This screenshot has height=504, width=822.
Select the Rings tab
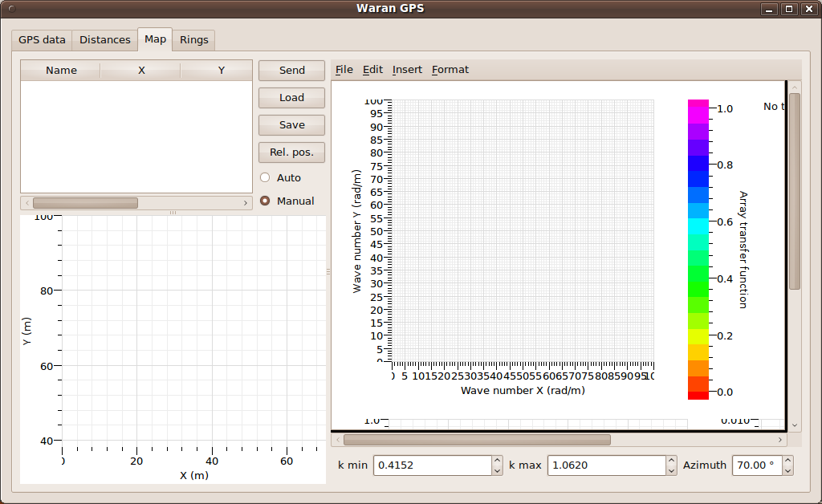[x=193, y=40]
